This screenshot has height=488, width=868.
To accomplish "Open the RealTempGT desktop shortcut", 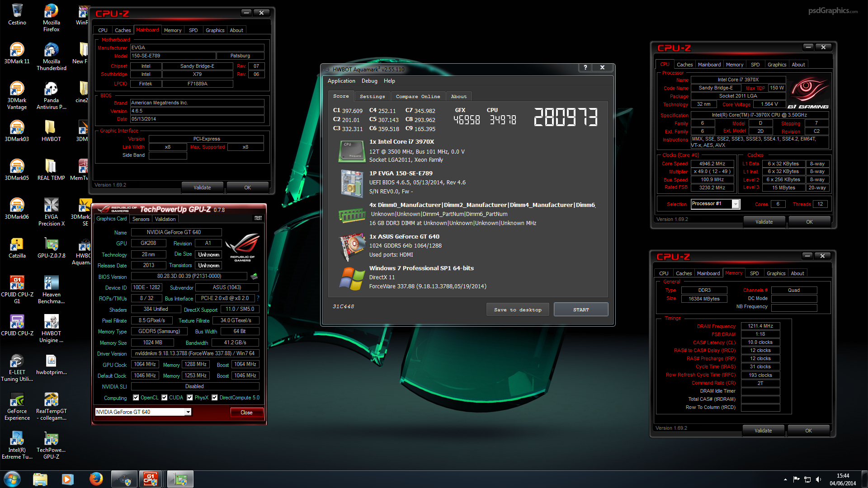I will click(x=51, y=406).
